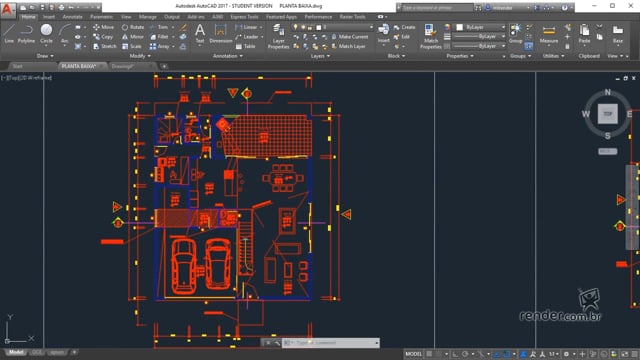The image size is (640, 360).
Task: Choose the Fillet command
Action: 159,37
